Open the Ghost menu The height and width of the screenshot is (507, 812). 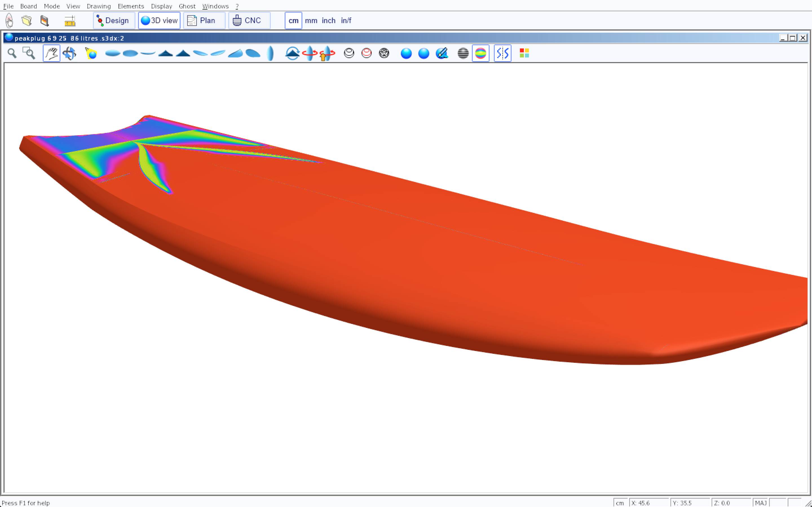click(187, 6)
